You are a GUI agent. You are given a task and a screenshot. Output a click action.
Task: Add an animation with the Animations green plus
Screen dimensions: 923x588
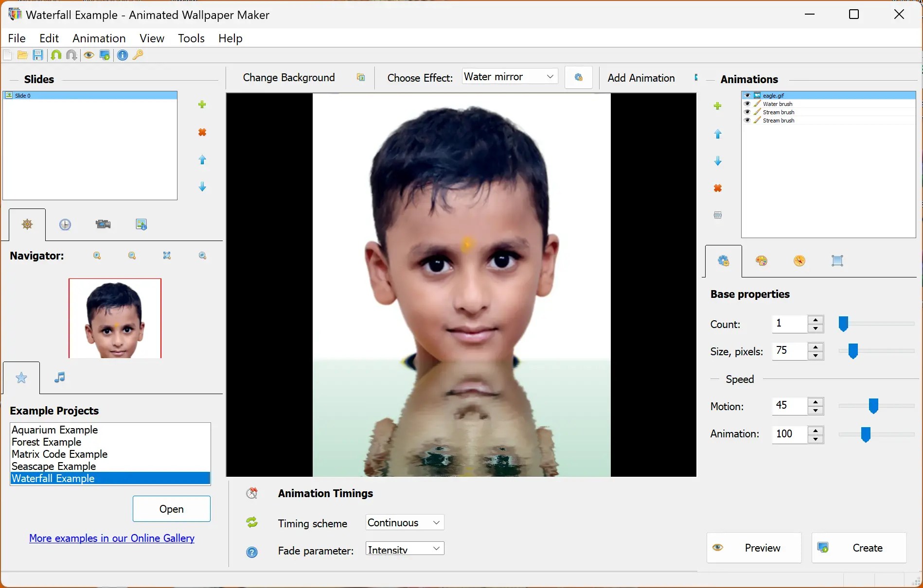pos(717,106)
